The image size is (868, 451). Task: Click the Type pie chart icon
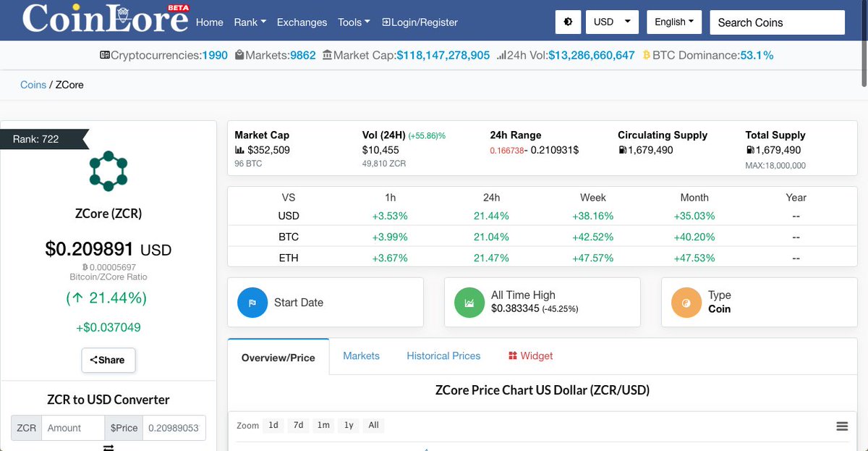pos(686,303)
